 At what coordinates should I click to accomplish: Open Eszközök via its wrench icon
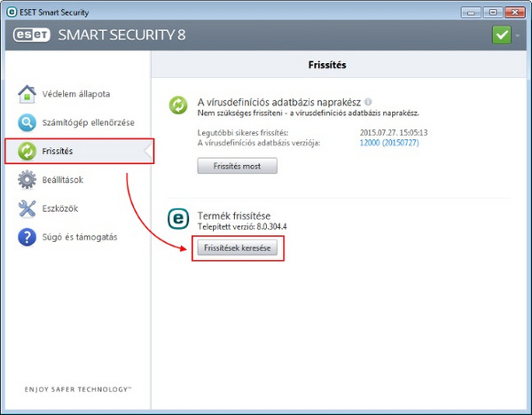click(x=27, y=208)
